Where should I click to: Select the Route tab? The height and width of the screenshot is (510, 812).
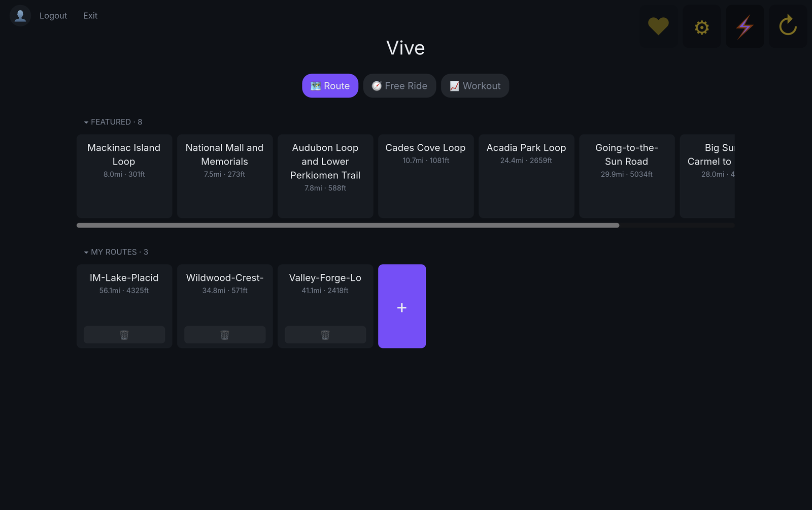click(330, 86)
